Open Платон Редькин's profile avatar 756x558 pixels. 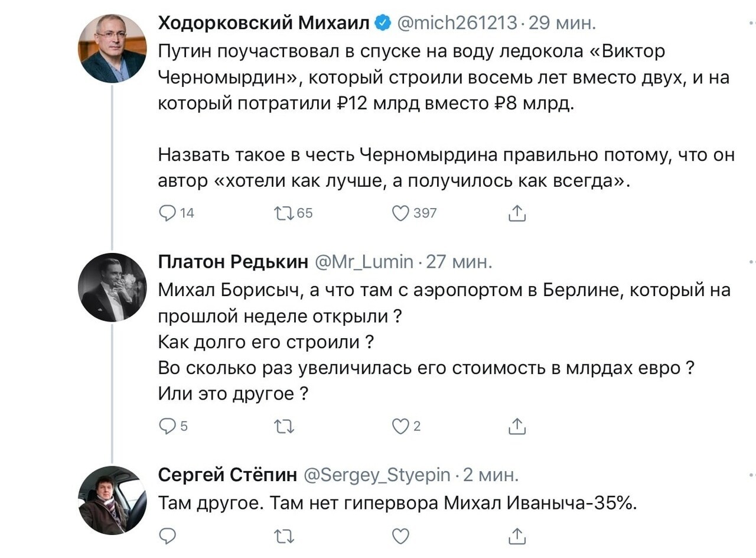point(112,287)
